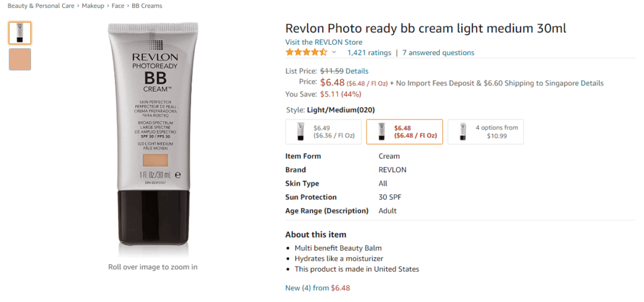Visit the REVLON Store link
644x302 pixels.
pyautogui.click(x=324, y=42)
